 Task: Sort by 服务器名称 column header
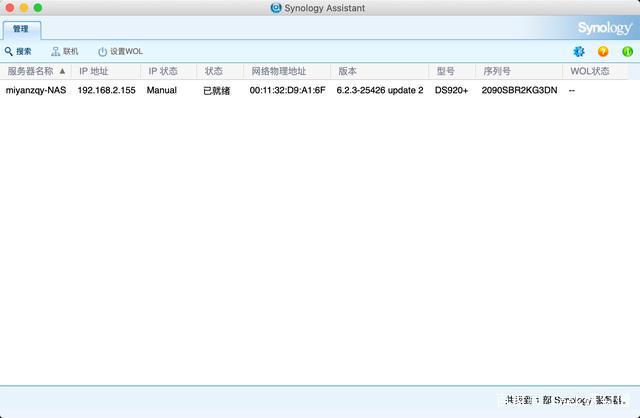pos(36,71)
